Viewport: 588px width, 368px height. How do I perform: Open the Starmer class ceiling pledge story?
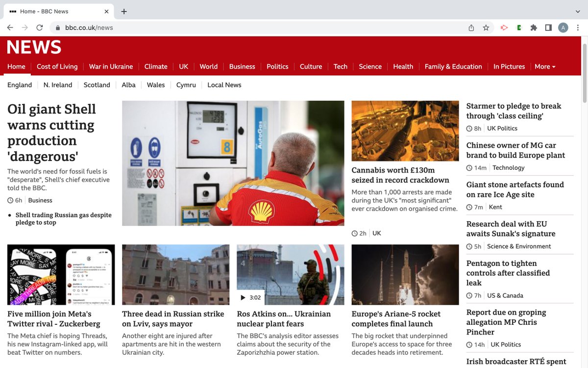click(x=513, y=110)
